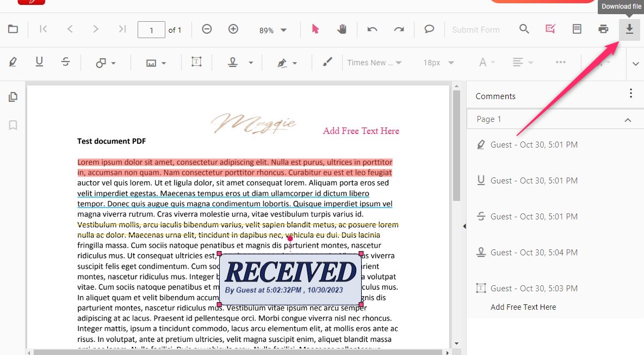Screen dimensions: 644x355
Task: Toggle the page thumbnails sidebar
Action: [13, 96]
